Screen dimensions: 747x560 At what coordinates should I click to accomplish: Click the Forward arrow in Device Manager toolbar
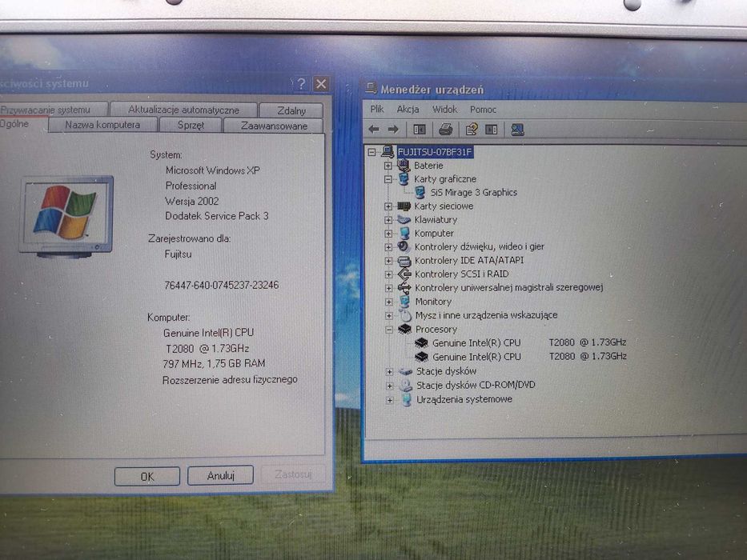pyautogui.click(x=393, y=129)
